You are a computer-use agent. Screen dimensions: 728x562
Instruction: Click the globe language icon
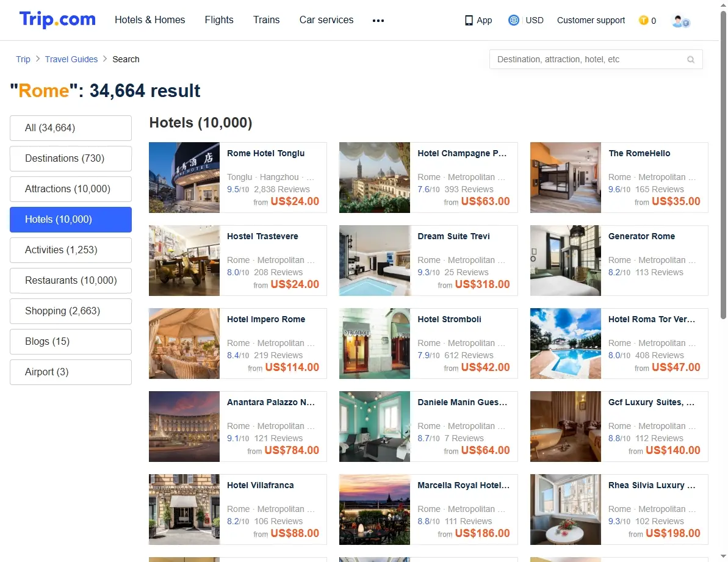513,20
